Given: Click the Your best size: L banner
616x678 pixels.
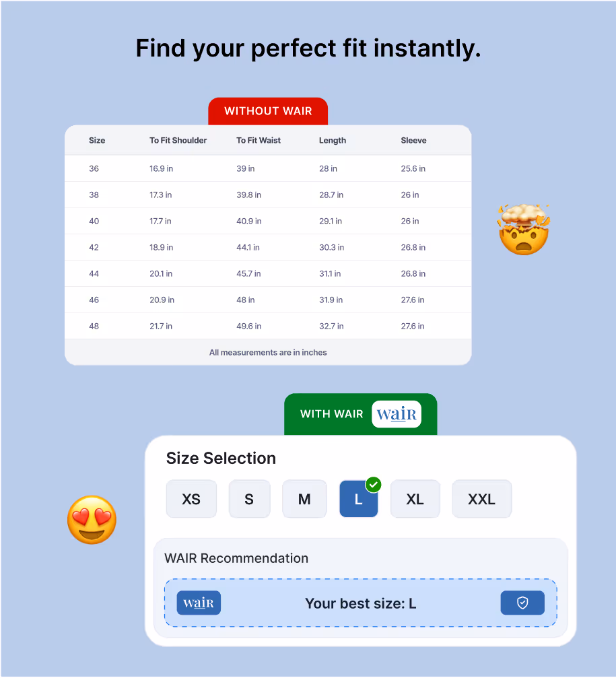Looking at the screenshot, I should (x=360, y=603).
